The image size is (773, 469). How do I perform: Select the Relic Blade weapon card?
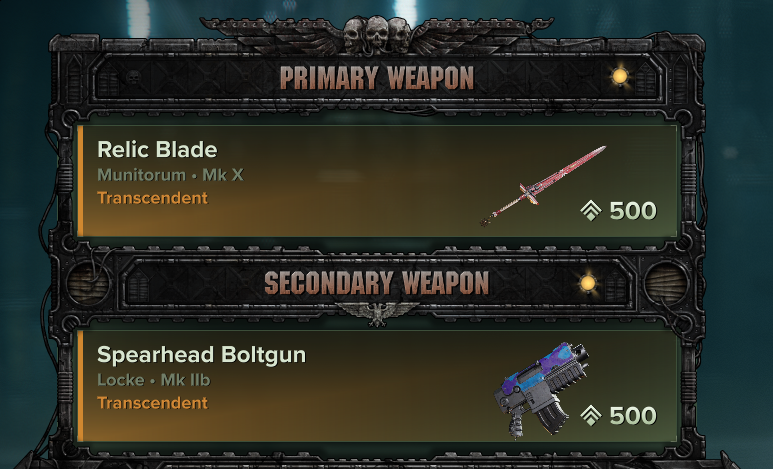[378, 181]
